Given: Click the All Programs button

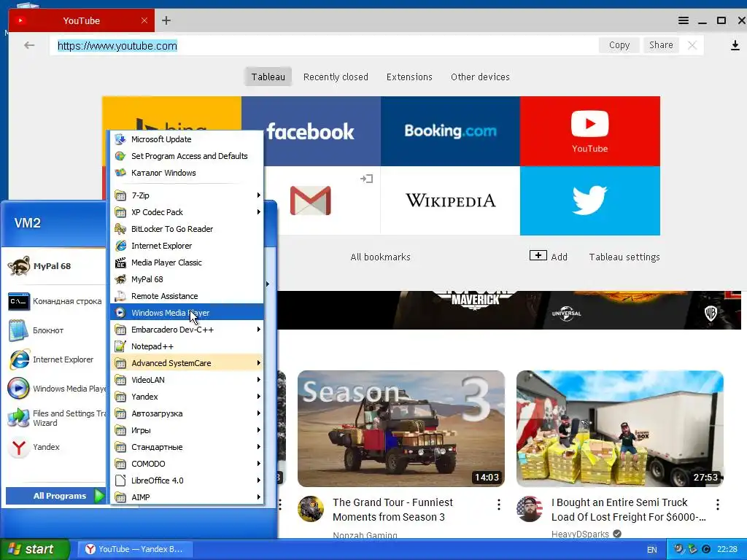Looking at the screenshot, I should [x=55, y=496].
